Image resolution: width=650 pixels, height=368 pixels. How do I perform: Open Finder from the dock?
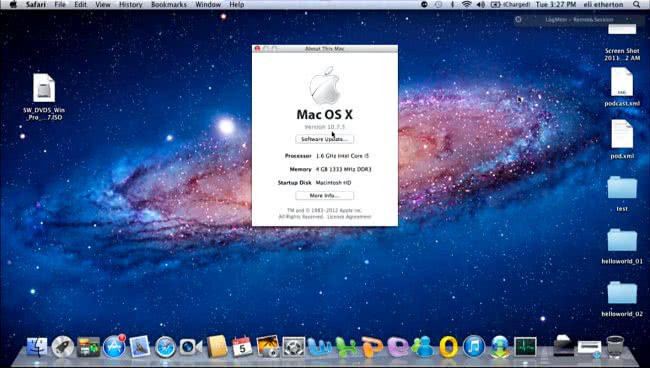click(37, 346)
